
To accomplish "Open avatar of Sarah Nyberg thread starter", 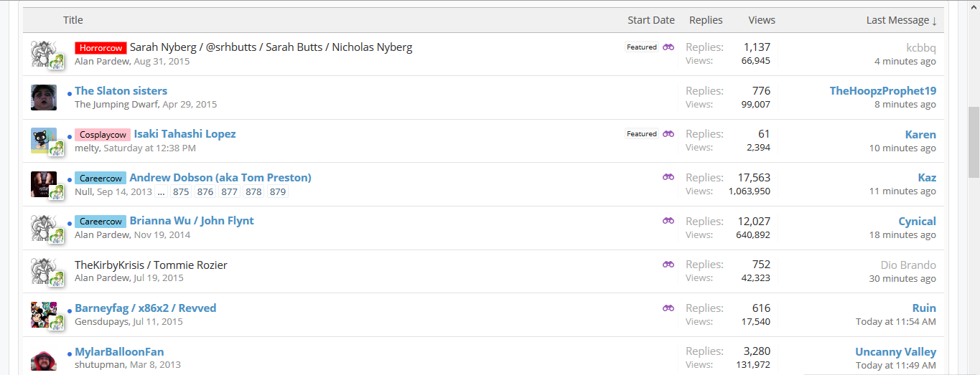I will click(44, 54).
